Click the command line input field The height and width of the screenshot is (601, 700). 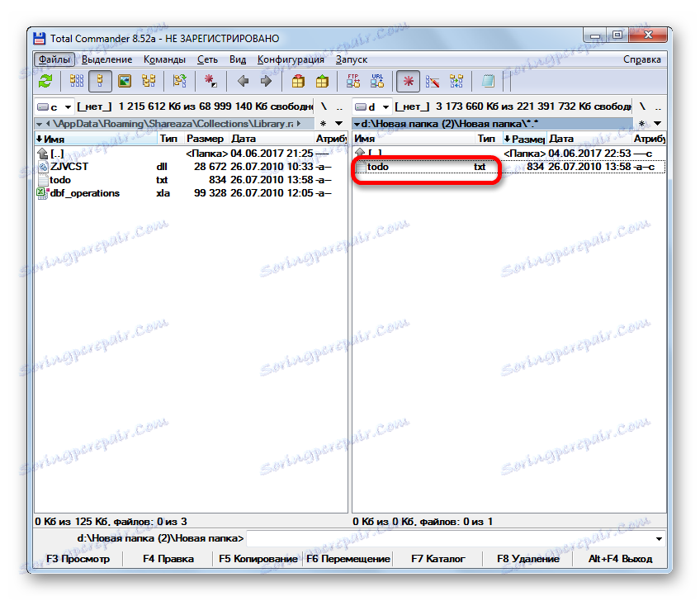[450, 538]
